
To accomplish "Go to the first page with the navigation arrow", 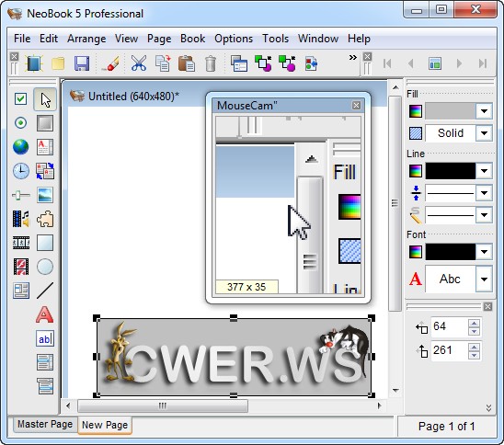I will tap(387, 63).
